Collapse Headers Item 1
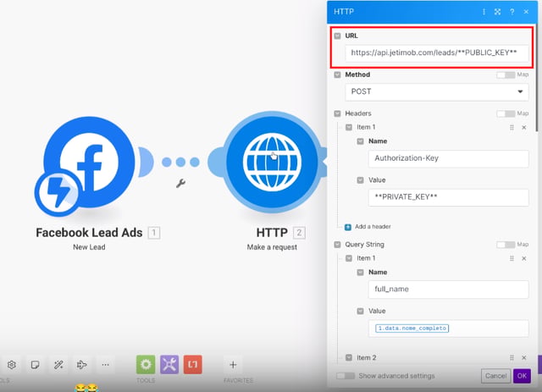 pyautogui.click(x=349, y=127)
